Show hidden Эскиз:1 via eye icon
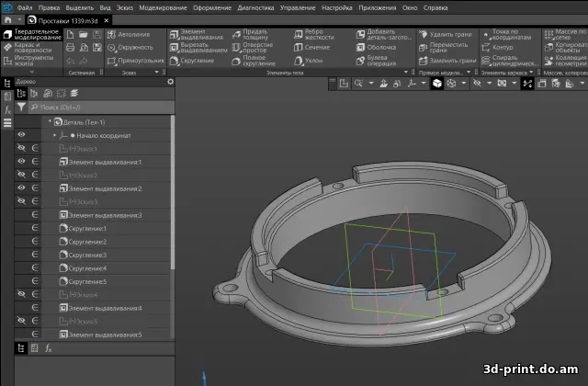588x386 pixels. coord(21,148)
